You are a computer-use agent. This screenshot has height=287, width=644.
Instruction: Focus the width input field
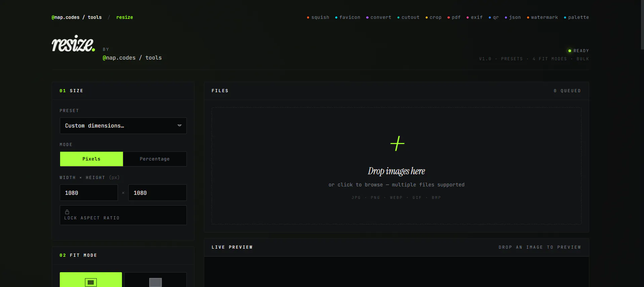pyautogui.click(x=89, y=193)
